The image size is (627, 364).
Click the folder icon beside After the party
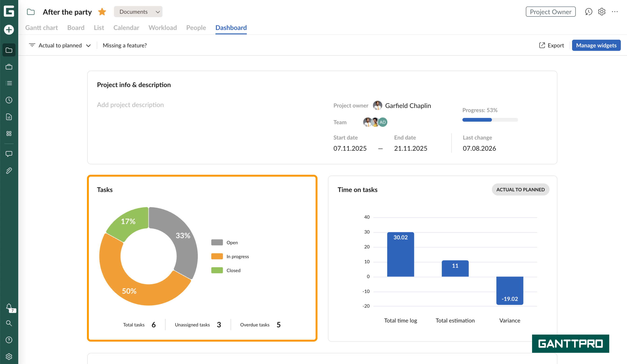pos(31,12)
